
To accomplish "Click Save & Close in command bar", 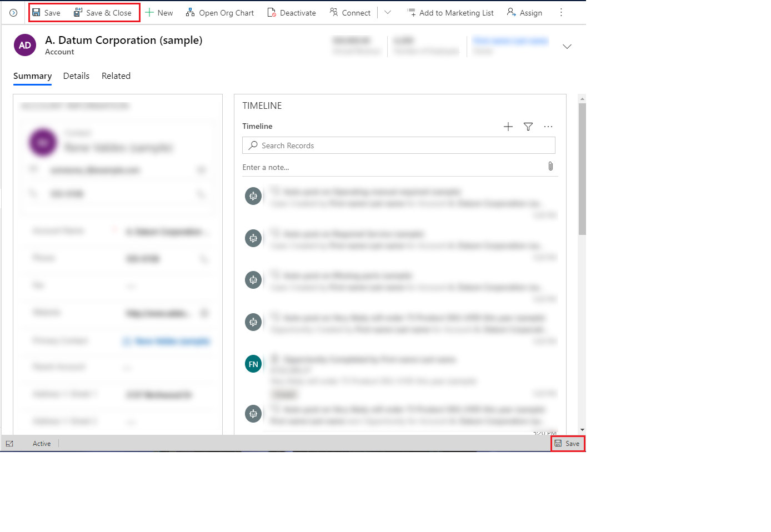I will (103, 13).
